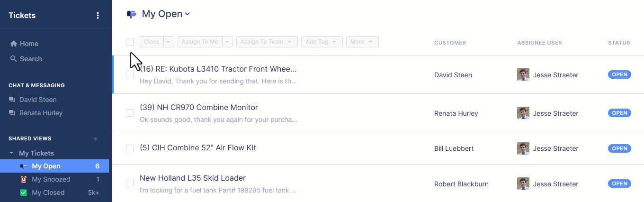The height and width of the screenshot is (202, 644).
Task: Check the NH CR970 Combine Monitor ticket
Action: point(130,113)
